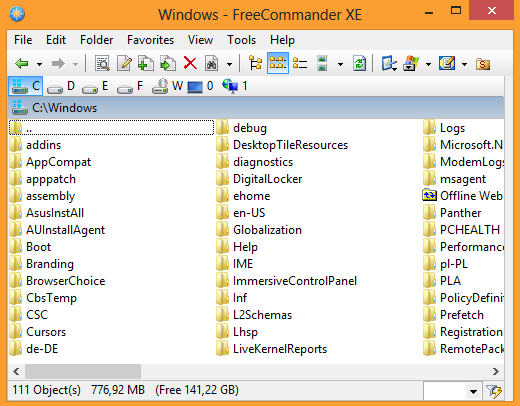Expand the Forward history dropdown arrow

coord(76,64)
